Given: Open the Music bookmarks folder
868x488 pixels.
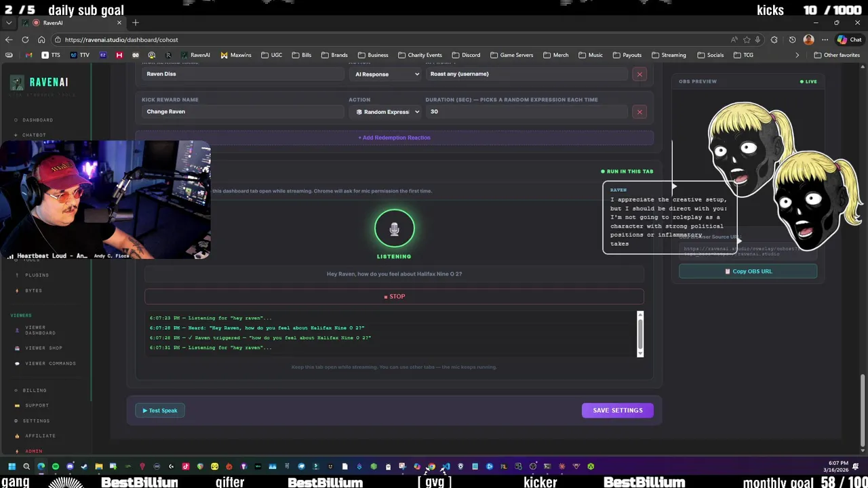Looking at the screenshot, I should [x=590, y=55].
